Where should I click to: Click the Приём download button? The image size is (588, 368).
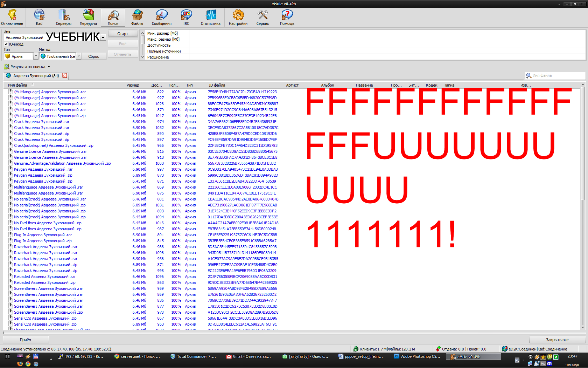(x=26, y=339)
